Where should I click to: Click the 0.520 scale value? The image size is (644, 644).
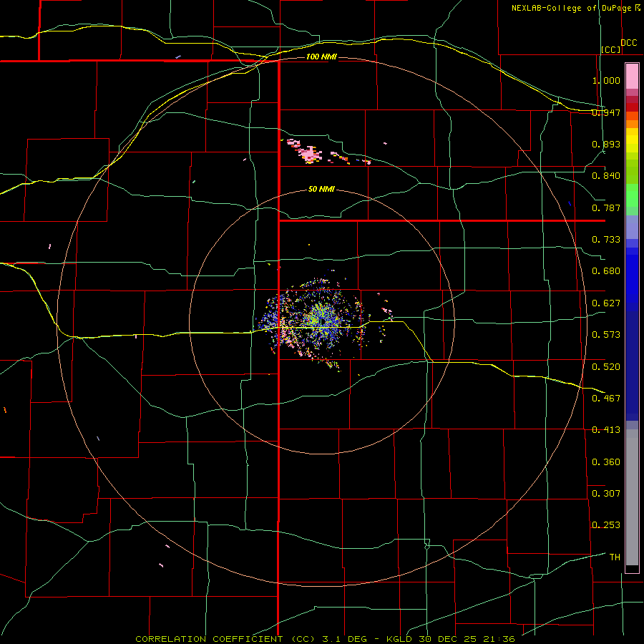point(606,367)
